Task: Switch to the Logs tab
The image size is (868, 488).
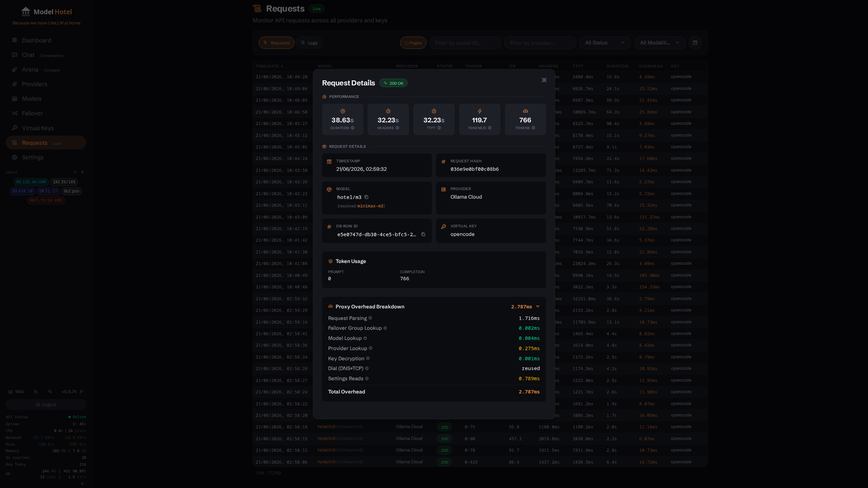Action: 309,43
